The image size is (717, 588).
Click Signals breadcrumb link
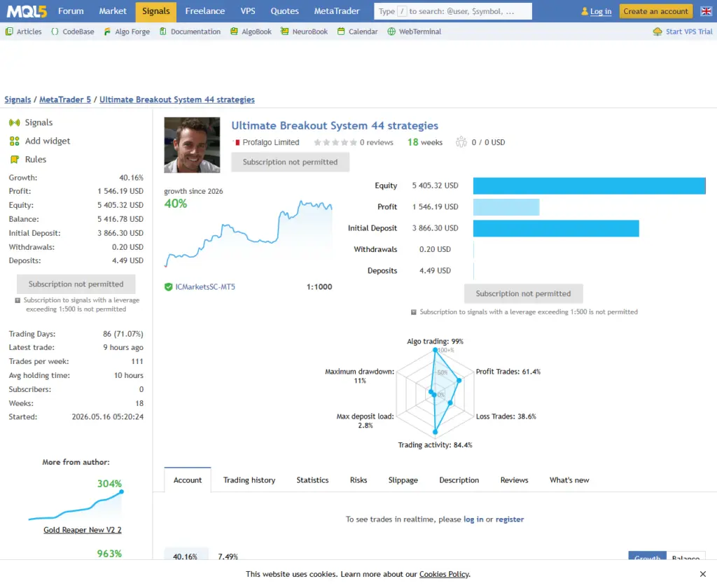pos(18,99)
